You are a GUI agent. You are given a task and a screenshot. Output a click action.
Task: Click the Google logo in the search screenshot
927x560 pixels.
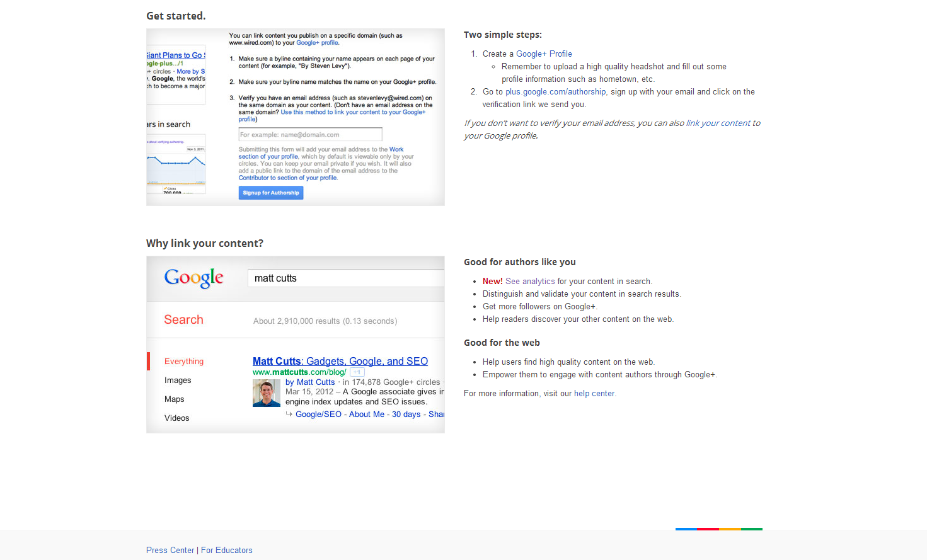point(194,278)
